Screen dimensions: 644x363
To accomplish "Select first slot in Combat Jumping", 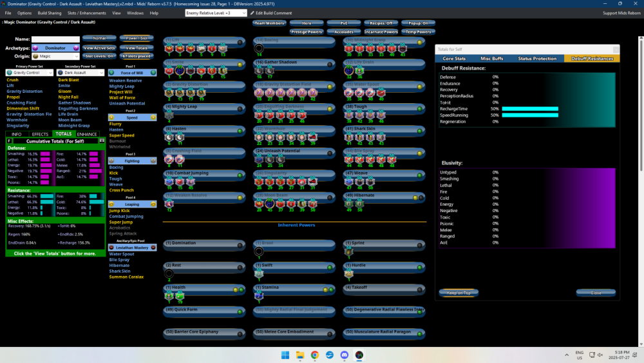I will click(x=169, y=182).
